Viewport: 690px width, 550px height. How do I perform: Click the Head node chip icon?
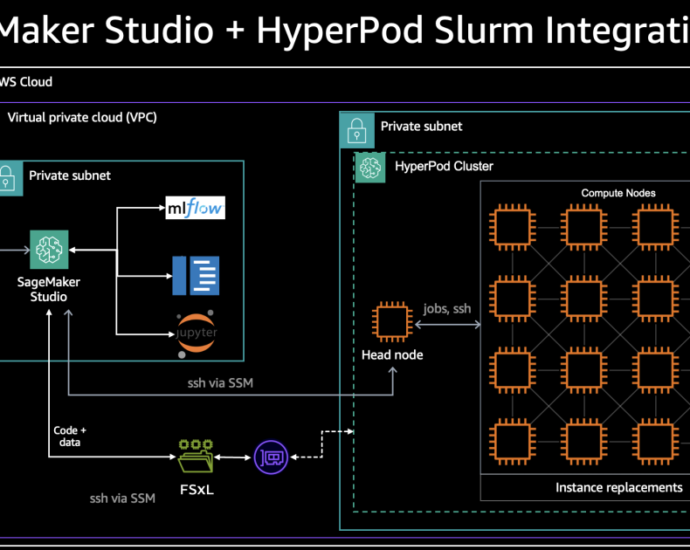[x=392, y=322]
